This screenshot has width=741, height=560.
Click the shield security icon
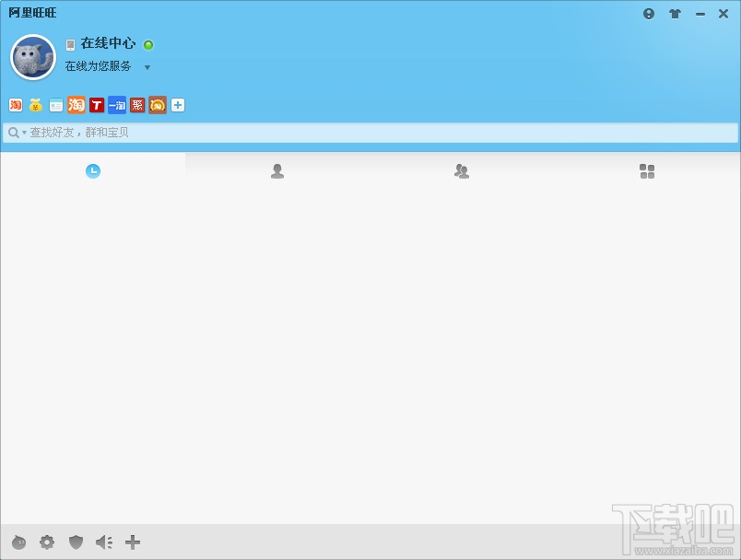click(76, 542)
